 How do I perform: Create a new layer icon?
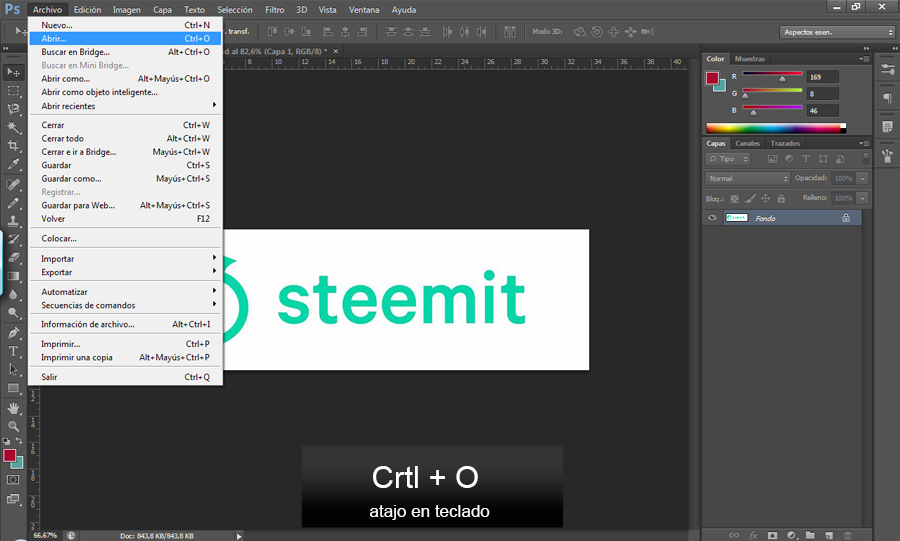click(829, 535)
